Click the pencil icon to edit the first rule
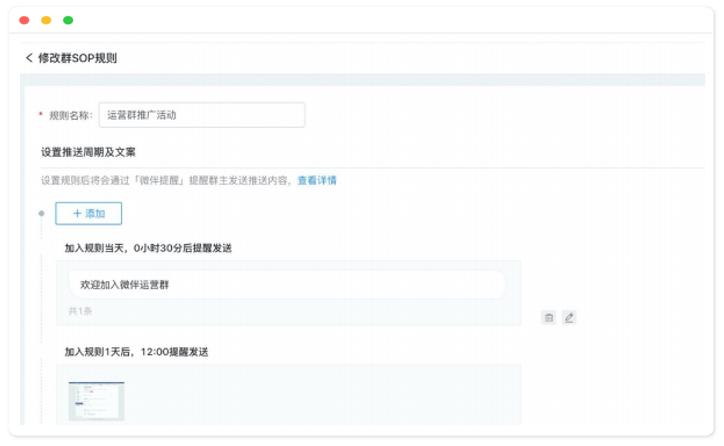The image size is (724, 446). (569, 318)
